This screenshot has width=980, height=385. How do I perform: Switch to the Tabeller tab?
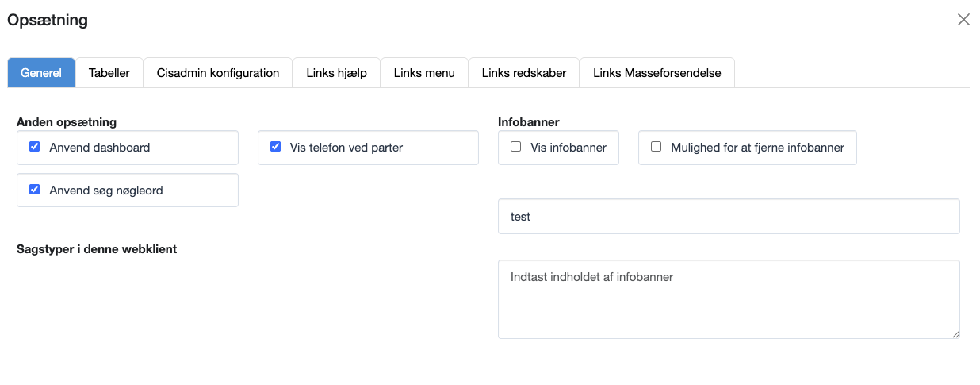click(x=109, y=73)
